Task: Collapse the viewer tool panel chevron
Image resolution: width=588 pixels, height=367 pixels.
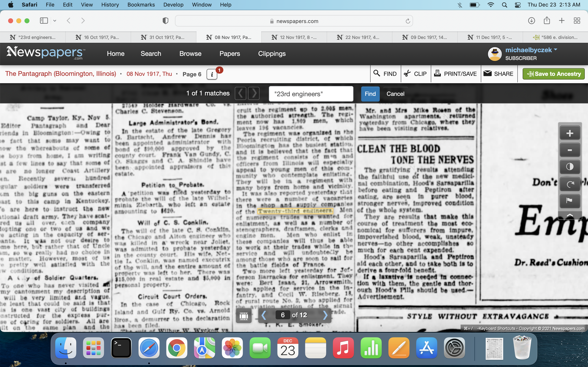Action: (570, 215)
